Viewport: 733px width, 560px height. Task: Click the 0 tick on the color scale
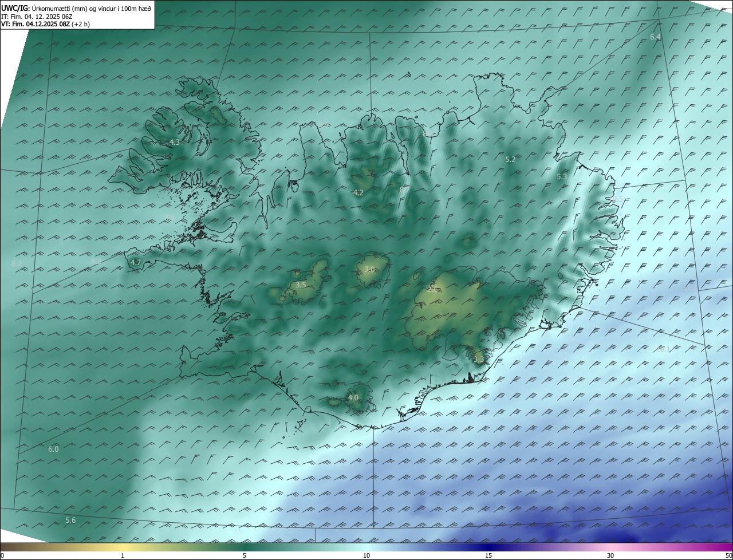[2, 555]
